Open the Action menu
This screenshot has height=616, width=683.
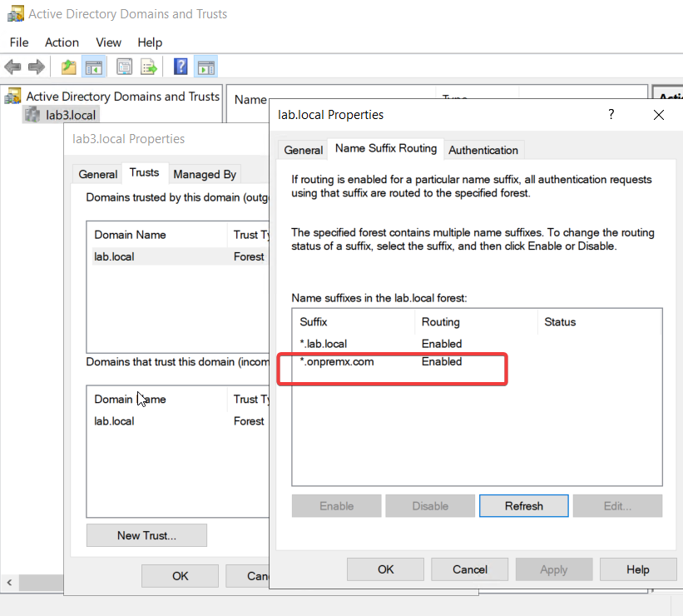point(62,42)
